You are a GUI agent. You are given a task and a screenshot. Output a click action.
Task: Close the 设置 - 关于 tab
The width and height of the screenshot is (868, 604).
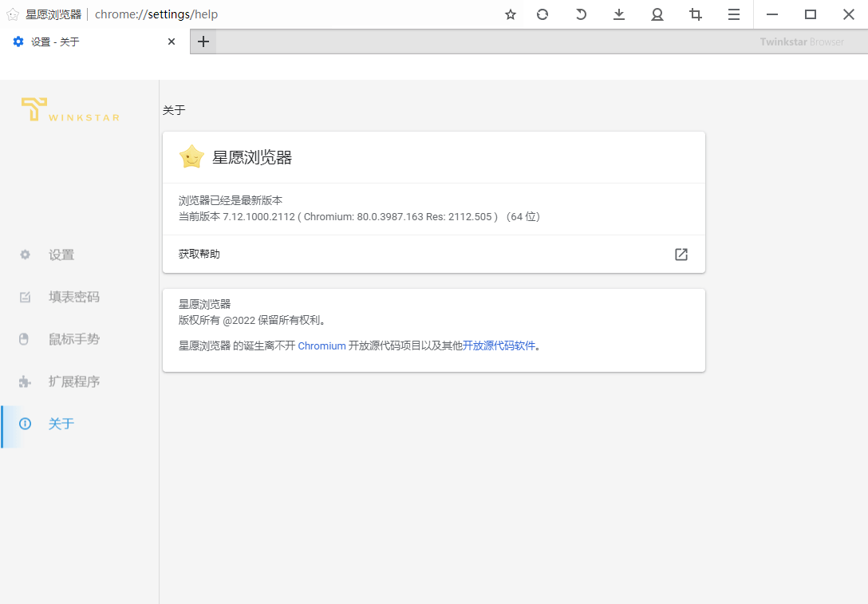click(x=172, y=42)
